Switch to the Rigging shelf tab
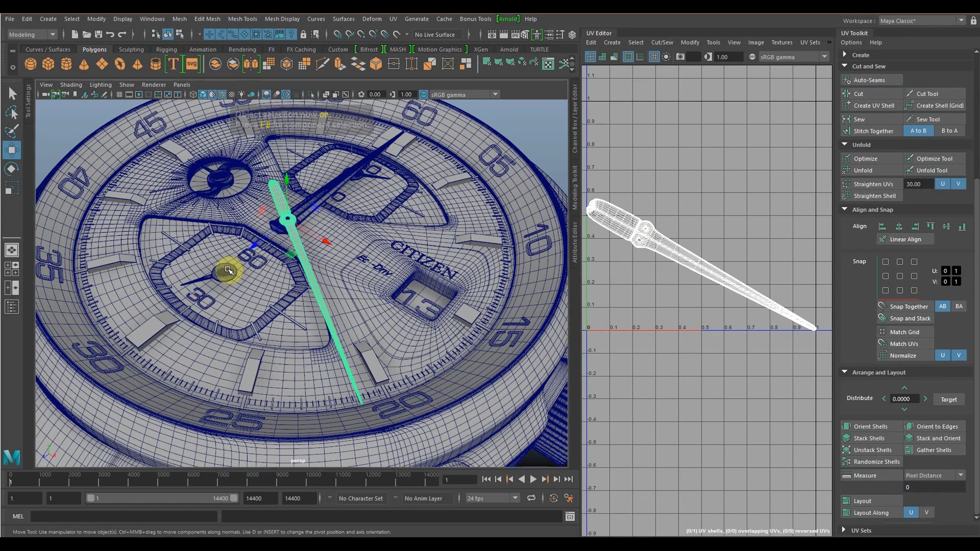This screenshot has height=551, width=980. 166,49
